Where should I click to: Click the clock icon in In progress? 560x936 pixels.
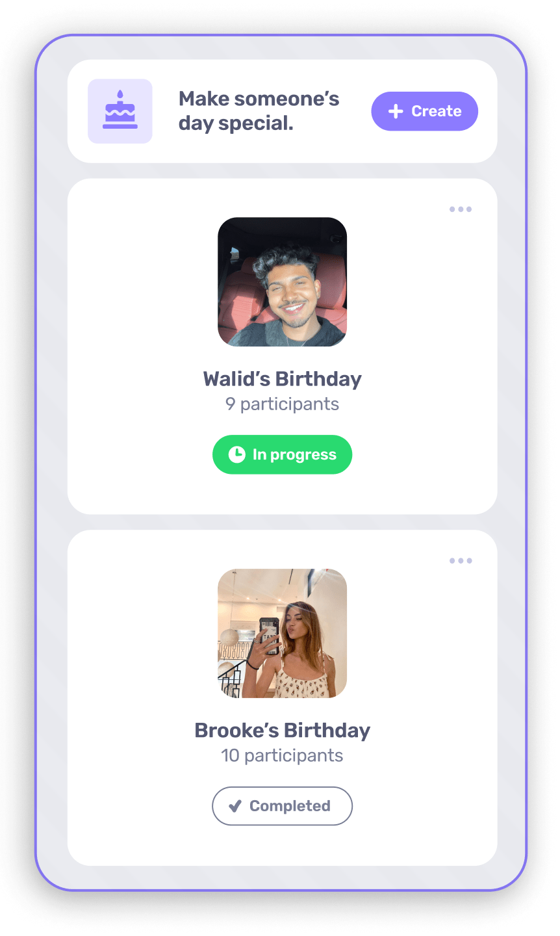click(x=236, y=454)
